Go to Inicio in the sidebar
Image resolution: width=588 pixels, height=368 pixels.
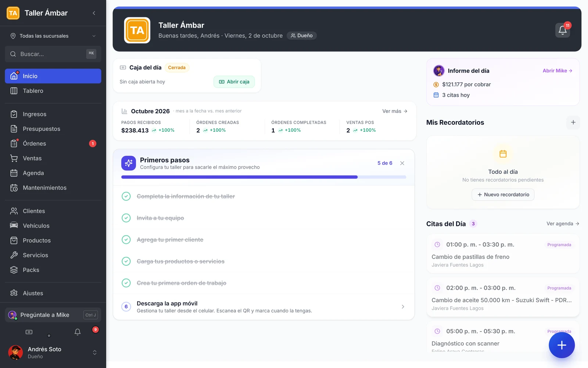point(53,76)
